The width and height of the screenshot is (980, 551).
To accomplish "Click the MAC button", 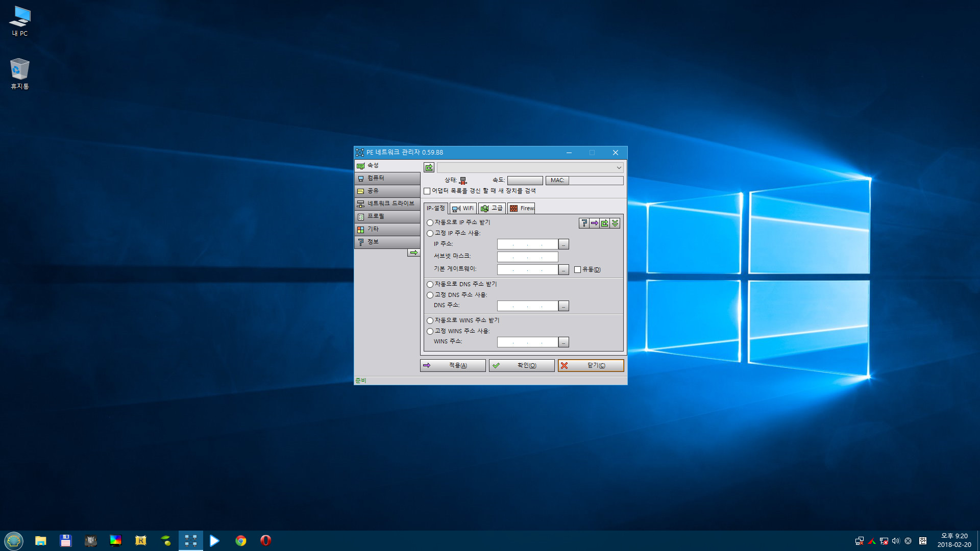I will coord(557,181).
